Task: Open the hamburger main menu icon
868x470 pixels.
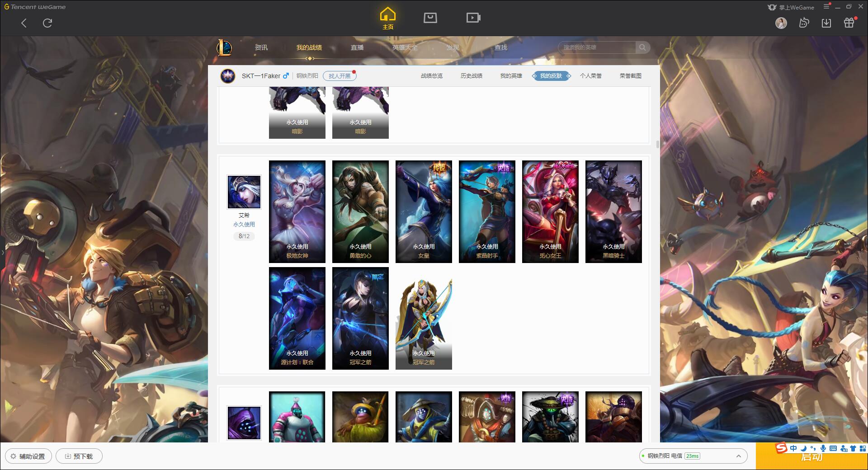Action: tap(827, 6)
